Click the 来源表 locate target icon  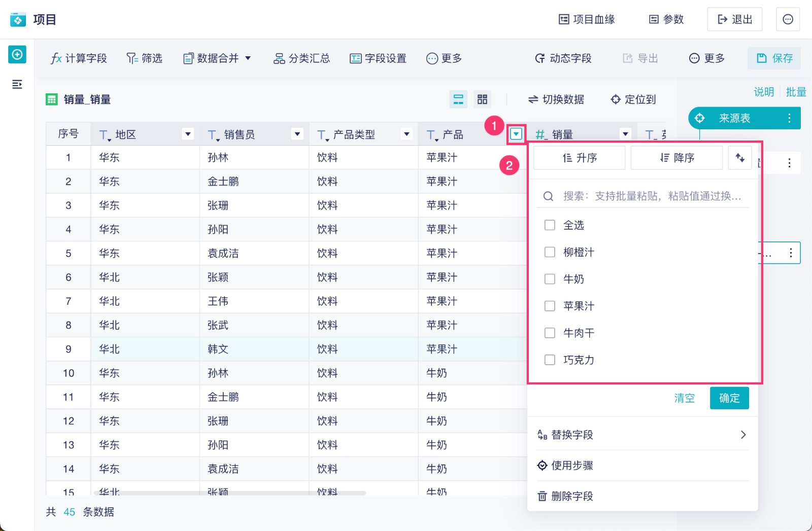coord(700,118)
